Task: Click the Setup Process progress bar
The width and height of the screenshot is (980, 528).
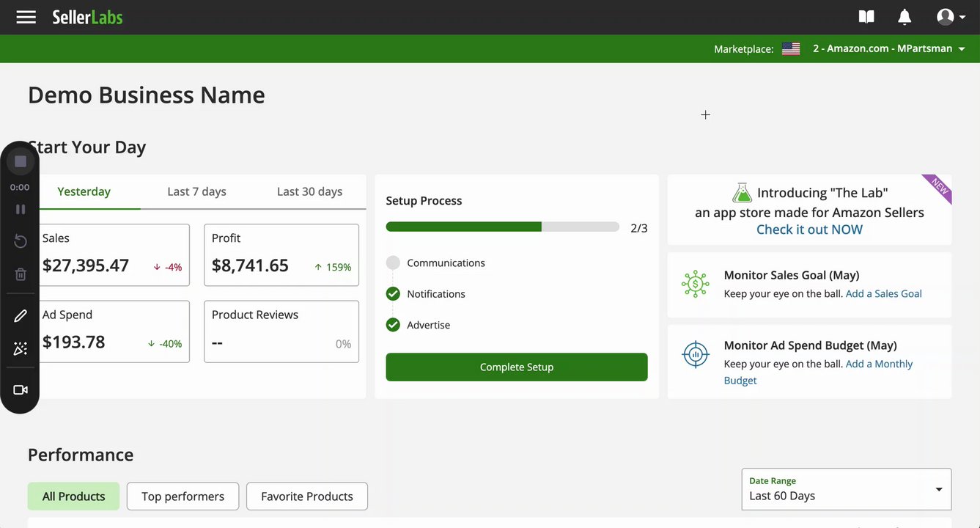Action: [x=502, y=227]
